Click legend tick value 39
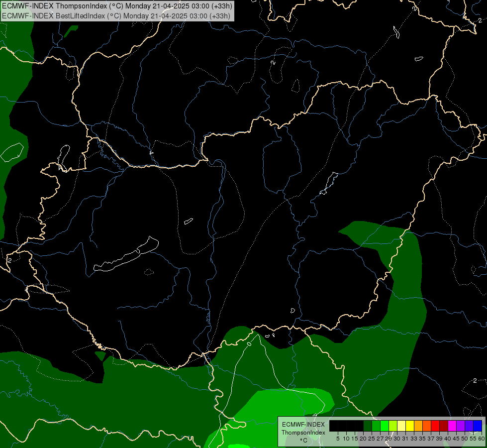 coord(439,439)
